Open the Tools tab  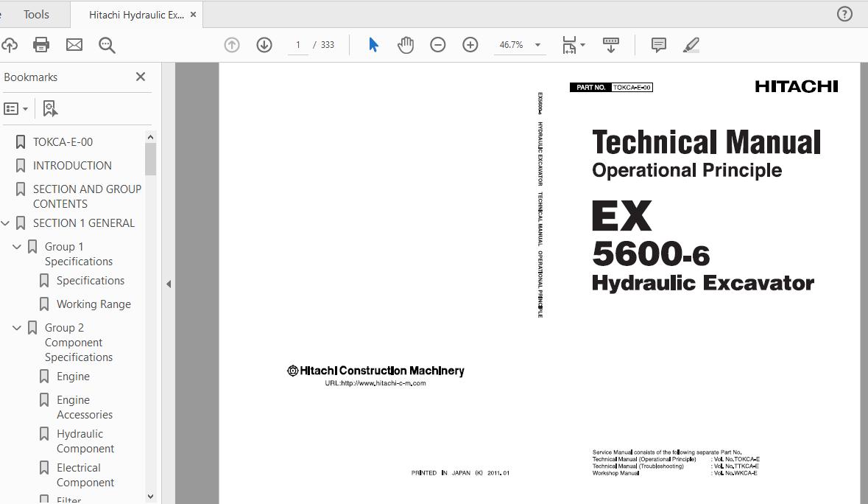36,15
